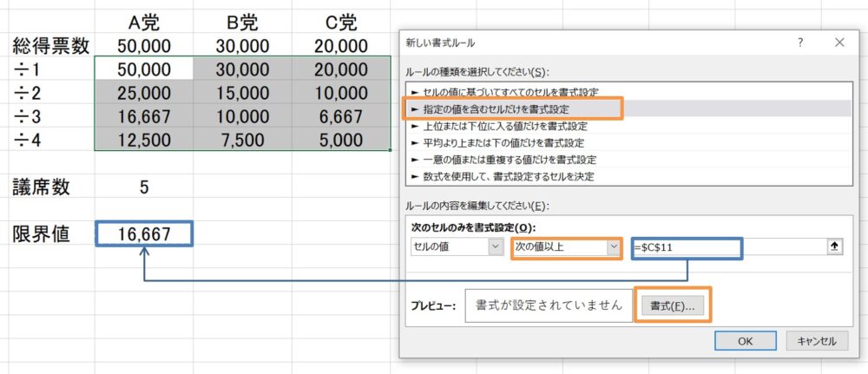Select rule type 上位または下位に入る値だけを書式設定

coord(628,126)
